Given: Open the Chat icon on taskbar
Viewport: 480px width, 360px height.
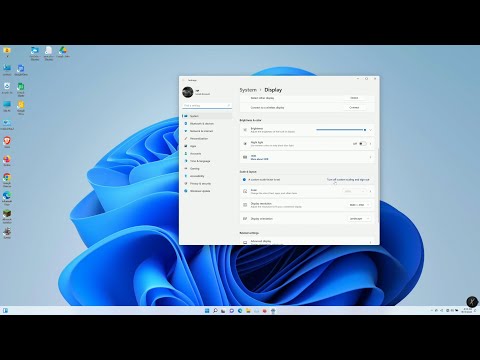Looking at the screenshot, I should pos(232,311).
